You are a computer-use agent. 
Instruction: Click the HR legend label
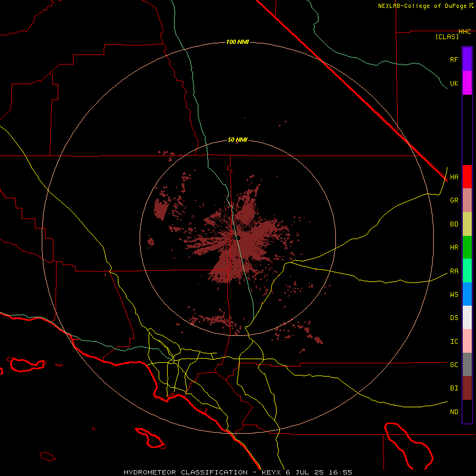pyautogui.click(x=454, y=248)
